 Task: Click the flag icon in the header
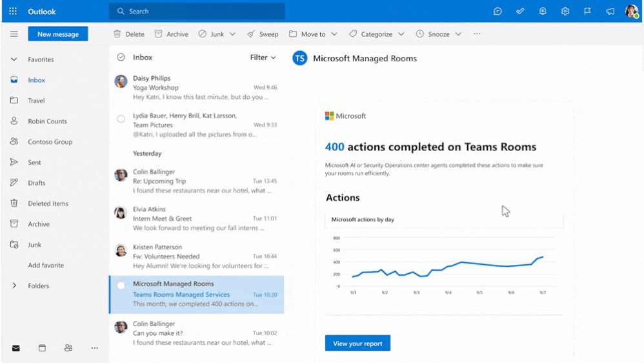[x=587, y=12]
